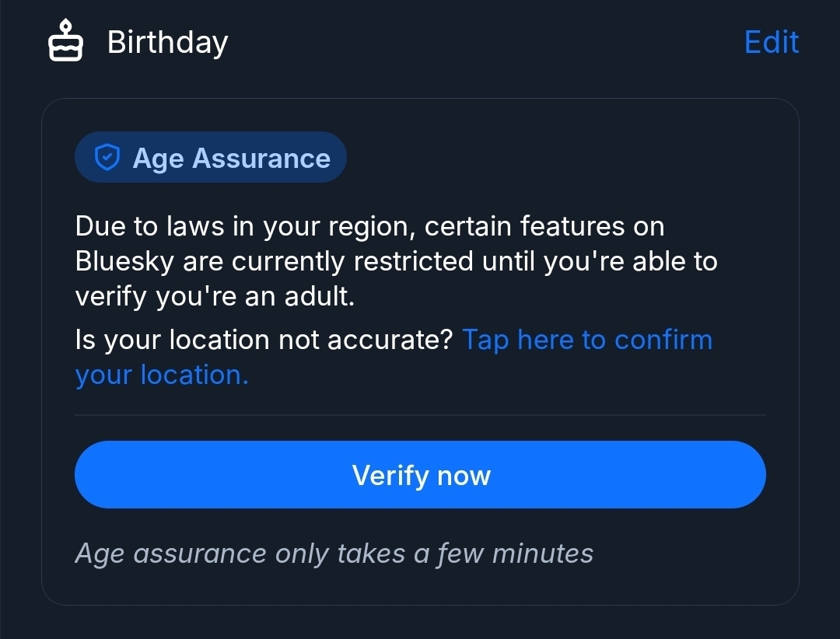Viewport: 840px width, 639px height.
Task: Click the "your location." link text
Action: [x=162, y=375]
